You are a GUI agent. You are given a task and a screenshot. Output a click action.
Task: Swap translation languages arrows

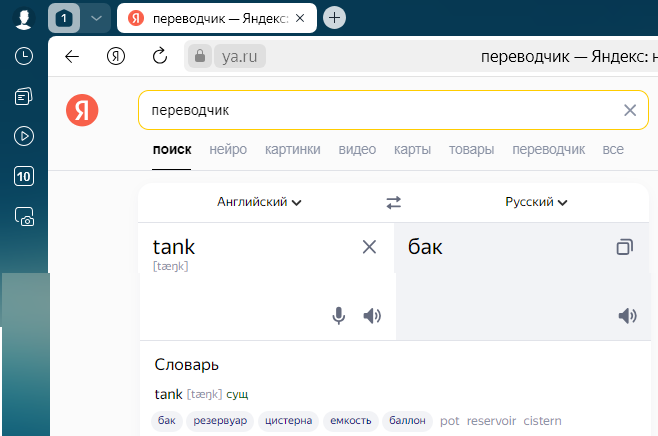(394, 203)
